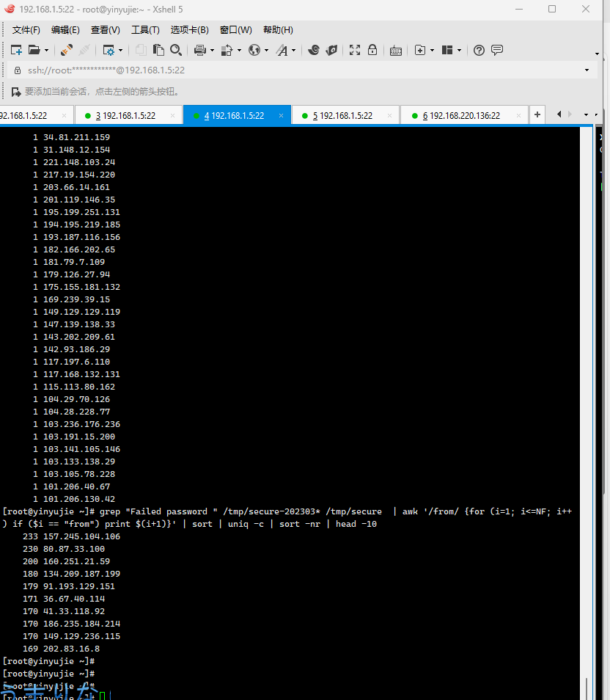Open the 选项卡(B) menu

pos(190,30)
